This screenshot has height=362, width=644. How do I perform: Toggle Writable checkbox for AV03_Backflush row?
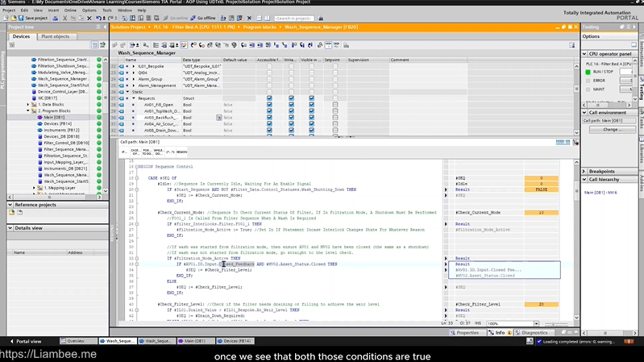[x=290, y=117]
